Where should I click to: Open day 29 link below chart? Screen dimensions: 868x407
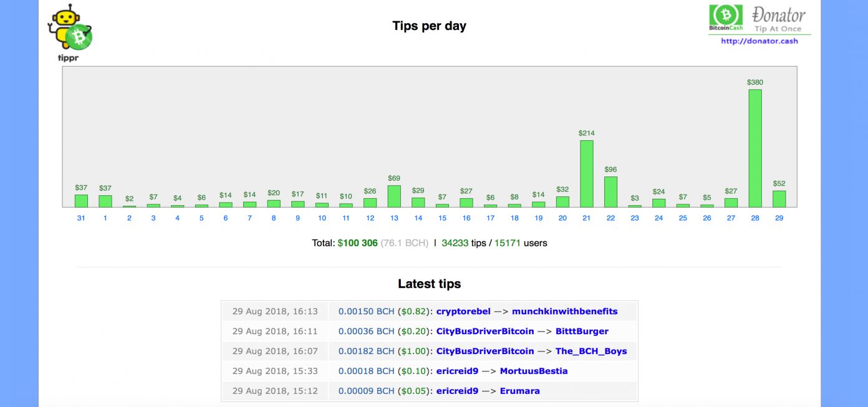[x=779, y=218]
